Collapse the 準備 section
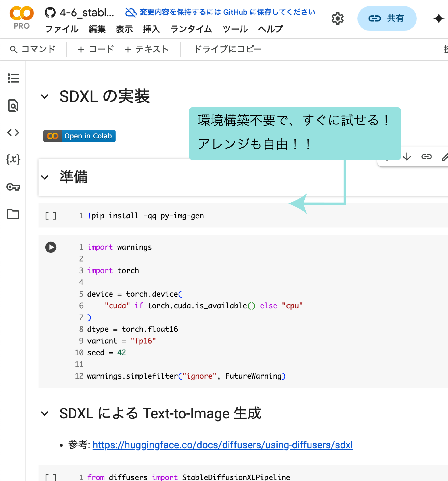 click(45, 177)
